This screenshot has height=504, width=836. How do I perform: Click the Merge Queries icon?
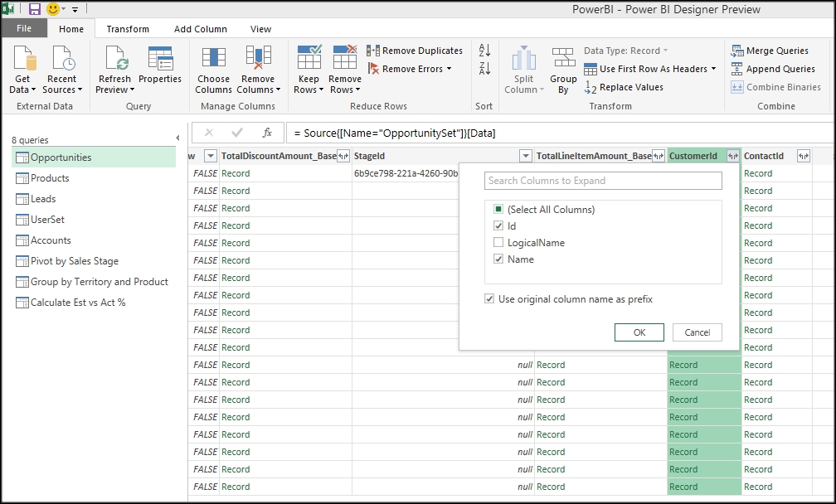click(x=736, y=51)
